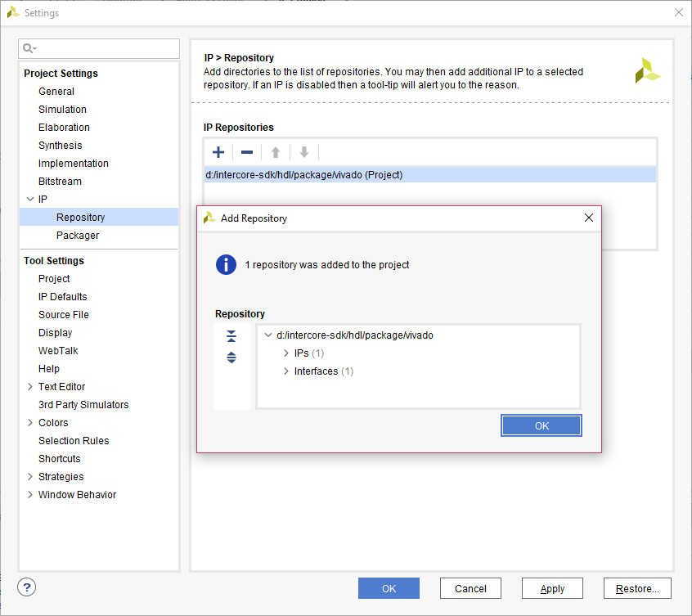Click the help question mark icon
The height and width of the screenshot is (616, 692).
[x=27, y=587]
